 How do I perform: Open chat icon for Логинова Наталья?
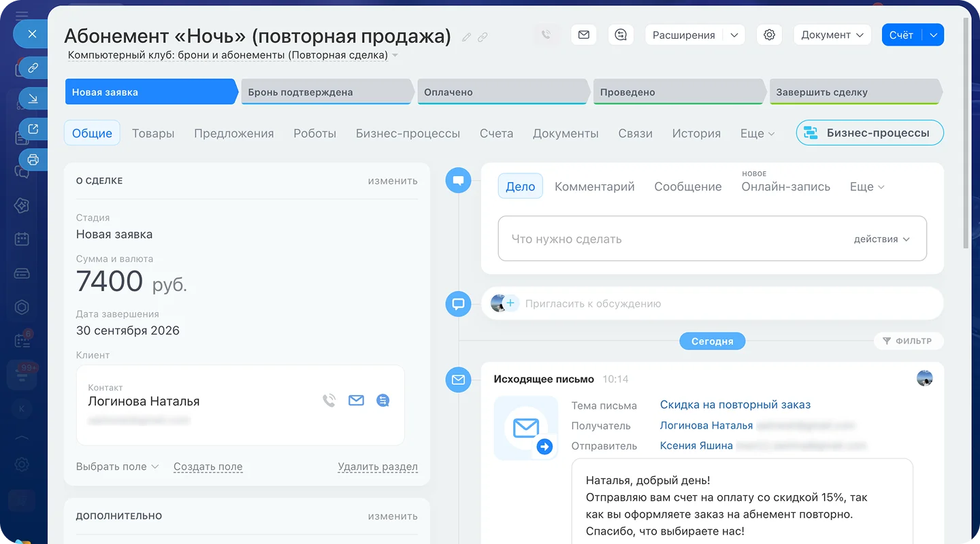coord(383,401)
